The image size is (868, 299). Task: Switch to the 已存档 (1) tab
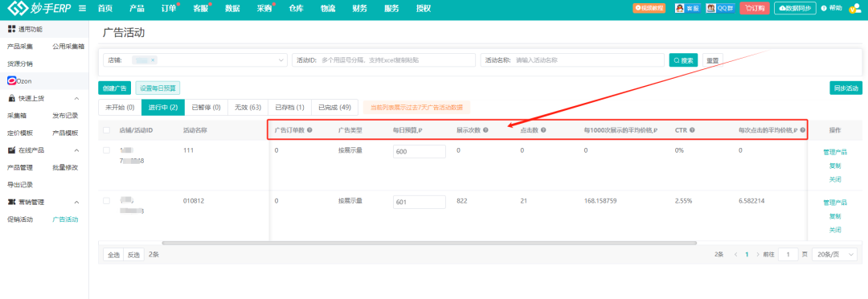(x=289, y=108)
